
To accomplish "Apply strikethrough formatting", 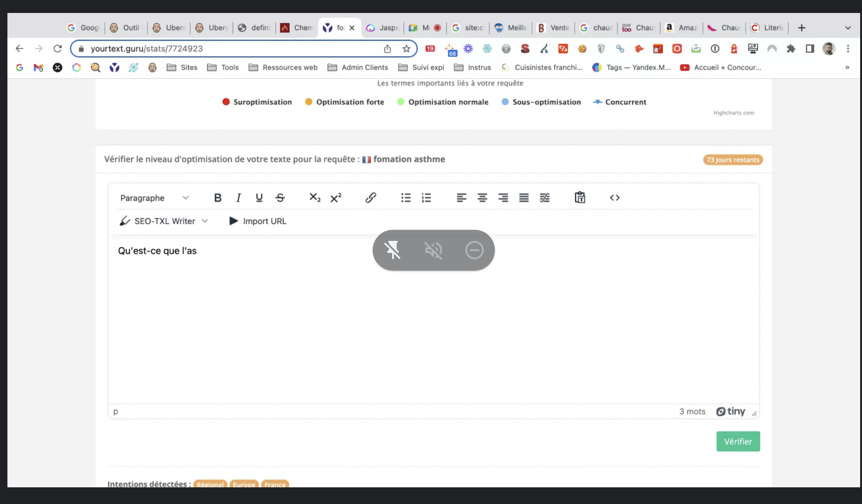I will click(x=280, y=198).
